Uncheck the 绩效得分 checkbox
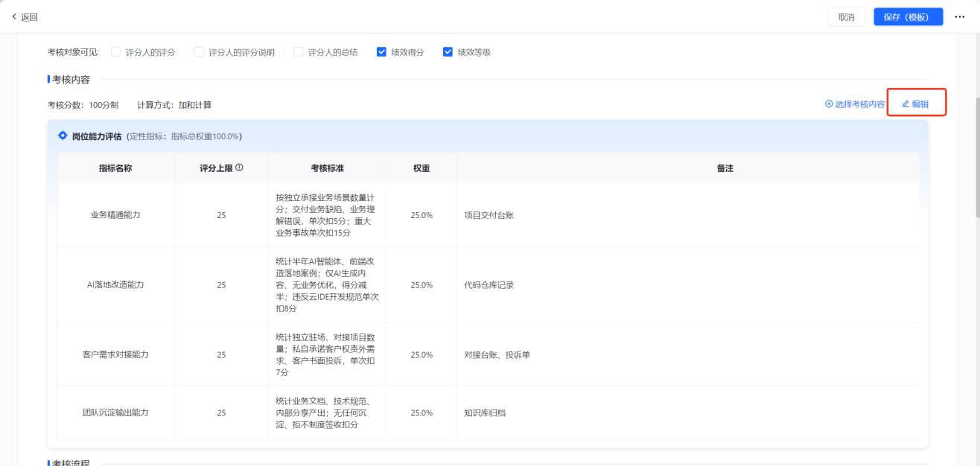Image resolution: width=980 pixels, height=466 pixels. pos(381,52)
